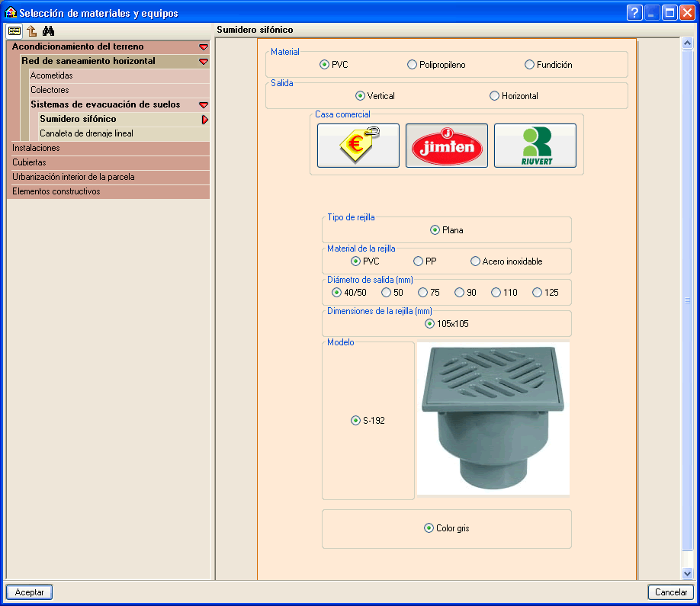Collapse Acondicionamiento del terreno section
The image size is (700, 606).
pyautogui.click(x=203, y=47)
